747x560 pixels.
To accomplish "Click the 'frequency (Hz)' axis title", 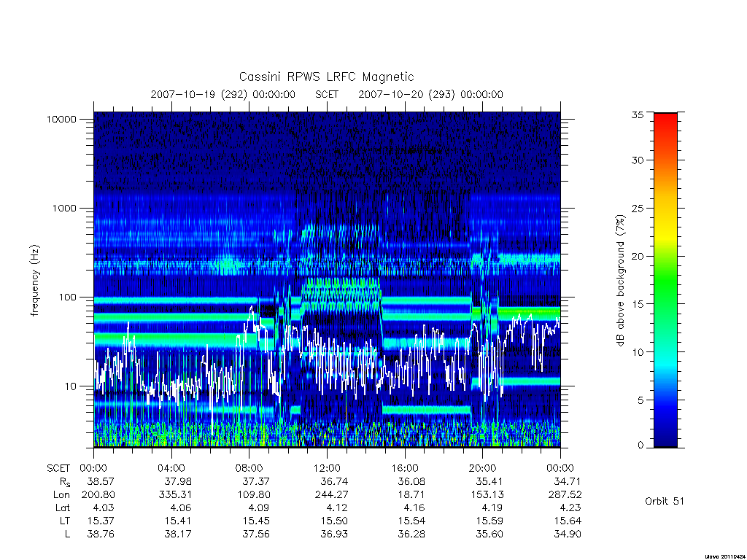I will pos(35,281).
